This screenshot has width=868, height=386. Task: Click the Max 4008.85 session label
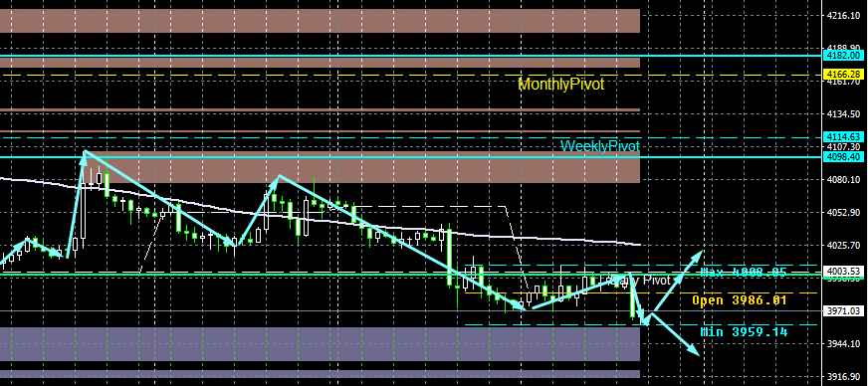coord(744,272)
